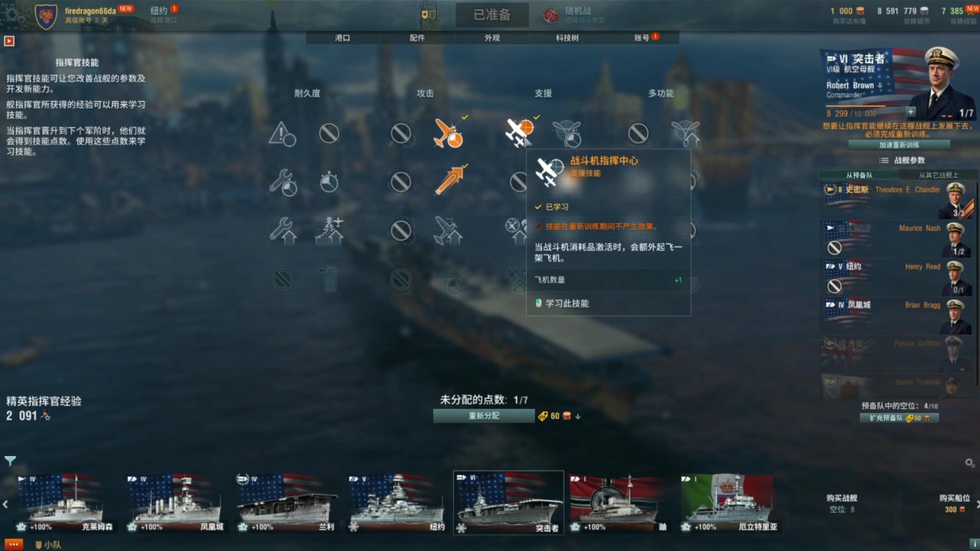Pick the aircraft upgrade arrow attack skill
Viewport: 980px width, 551px height.
[x=449, y=230]
